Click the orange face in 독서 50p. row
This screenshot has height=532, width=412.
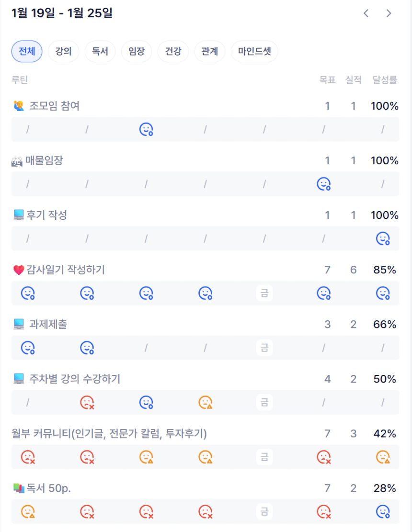(x=28, y=512)
